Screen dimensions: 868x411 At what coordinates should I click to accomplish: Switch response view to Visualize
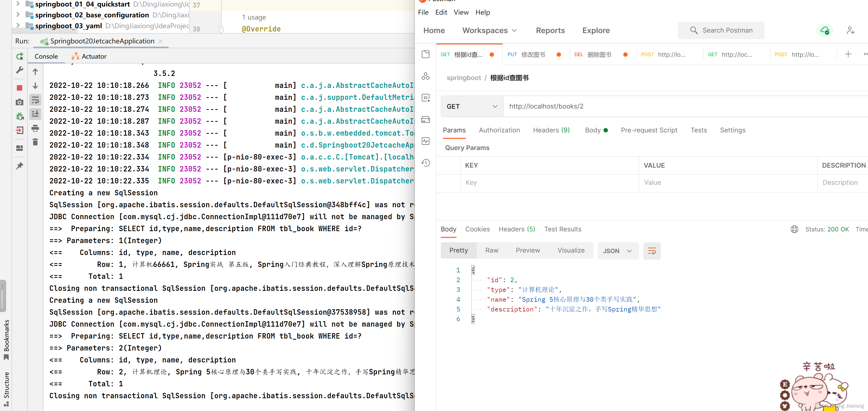(x=571, y=251)
